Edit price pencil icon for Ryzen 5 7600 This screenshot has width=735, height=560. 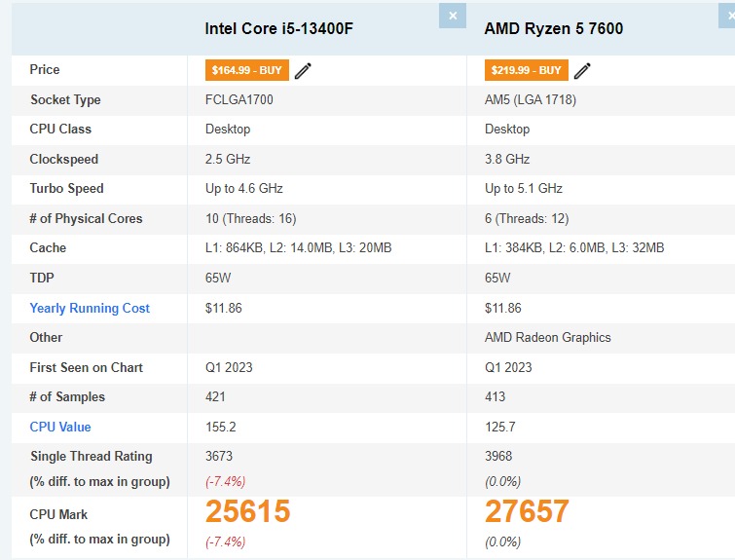[x=582, y=71]
